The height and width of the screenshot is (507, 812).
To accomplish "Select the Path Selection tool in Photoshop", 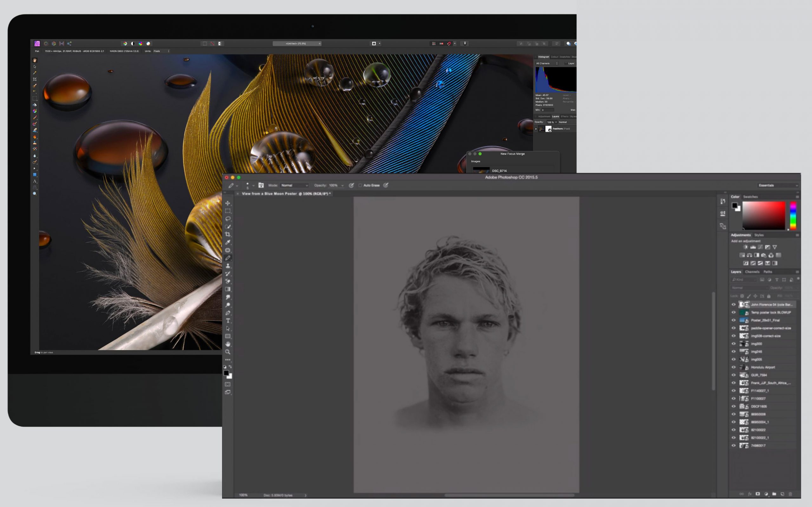I will coord(228,328).
